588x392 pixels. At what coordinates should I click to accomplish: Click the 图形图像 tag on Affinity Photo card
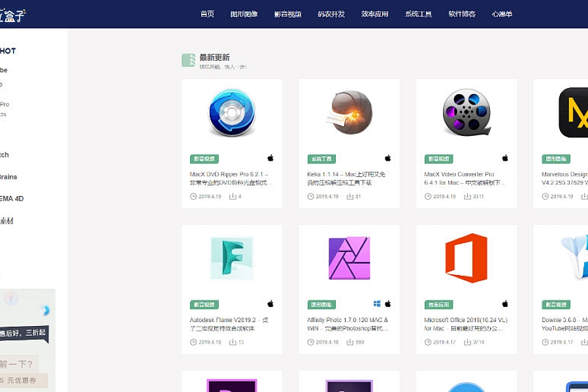coord(321,304)
